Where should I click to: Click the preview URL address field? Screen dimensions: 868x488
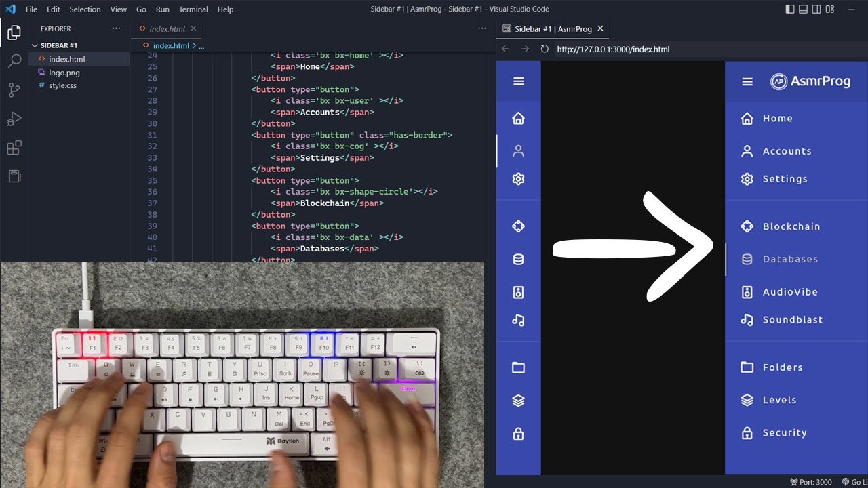pyautogui.click(x=709, y=49)
